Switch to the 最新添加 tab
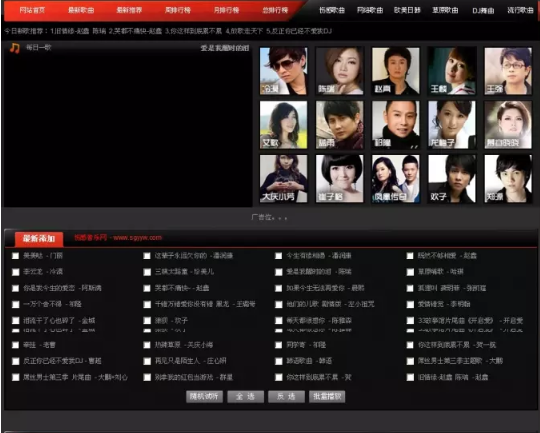Viewport: 540px width, 433px height. tap(39, 238)
